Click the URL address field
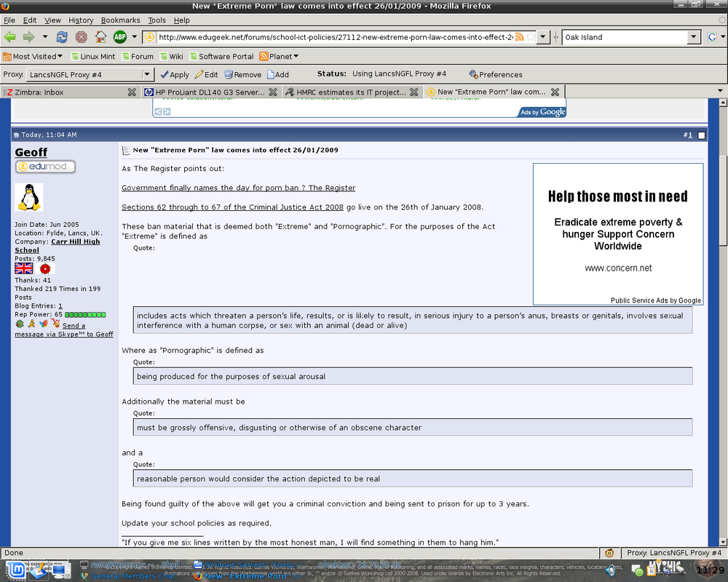This screenshot has width=728, height=582. tap(335, 37)
